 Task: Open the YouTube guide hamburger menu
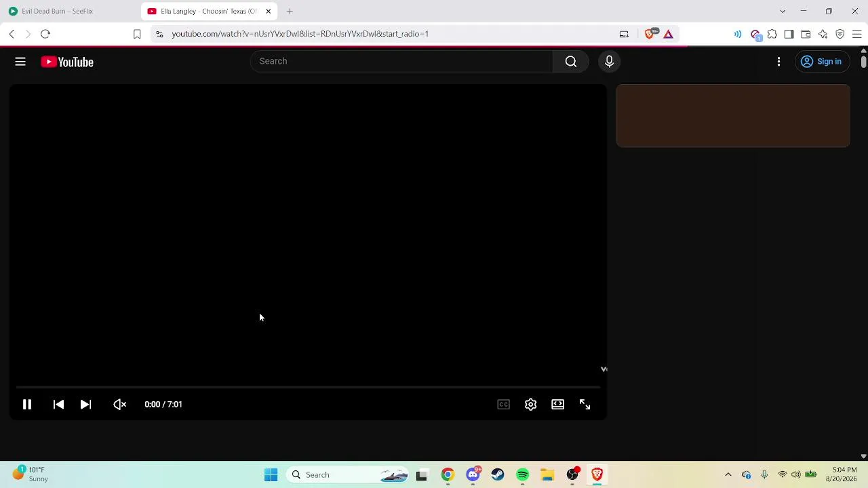[20, 62]
